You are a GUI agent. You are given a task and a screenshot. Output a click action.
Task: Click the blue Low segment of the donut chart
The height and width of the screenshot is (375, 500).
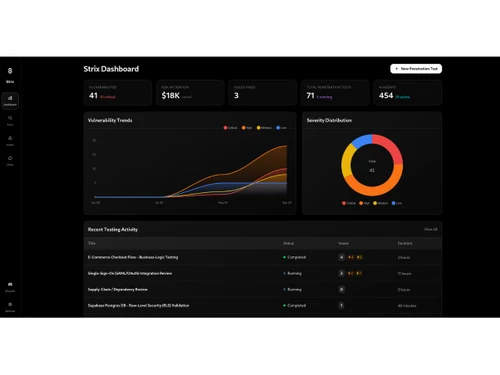click(361, 140)
